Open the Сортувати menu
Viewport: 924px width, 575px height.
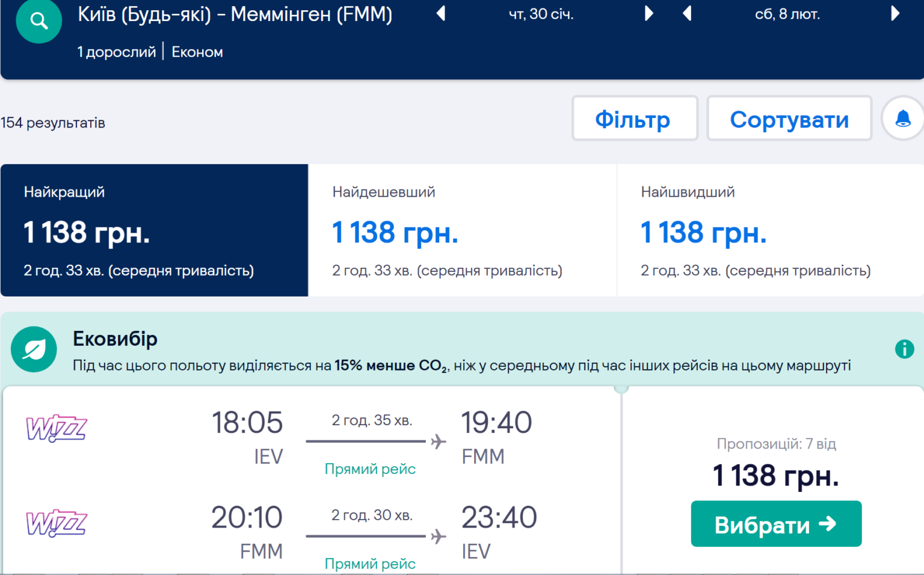789,118
